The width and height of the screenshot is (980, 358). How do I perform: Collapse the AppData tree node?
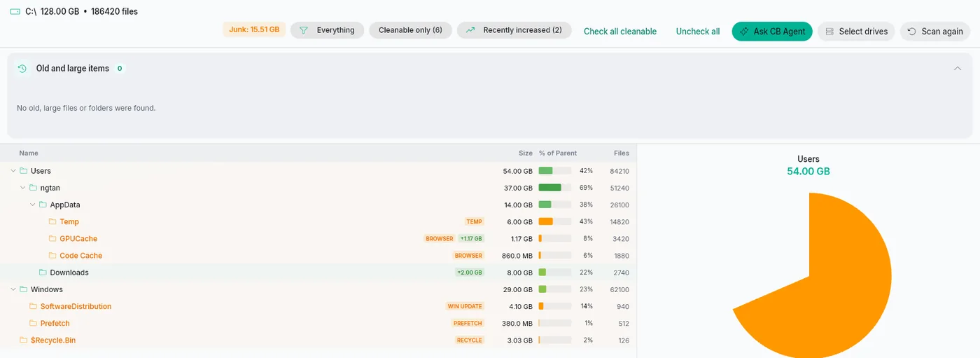(33, 205)
